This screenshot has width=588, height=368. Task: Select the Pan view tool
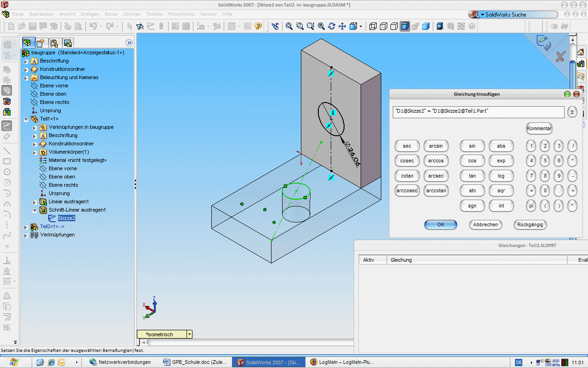tap(342, 26)
